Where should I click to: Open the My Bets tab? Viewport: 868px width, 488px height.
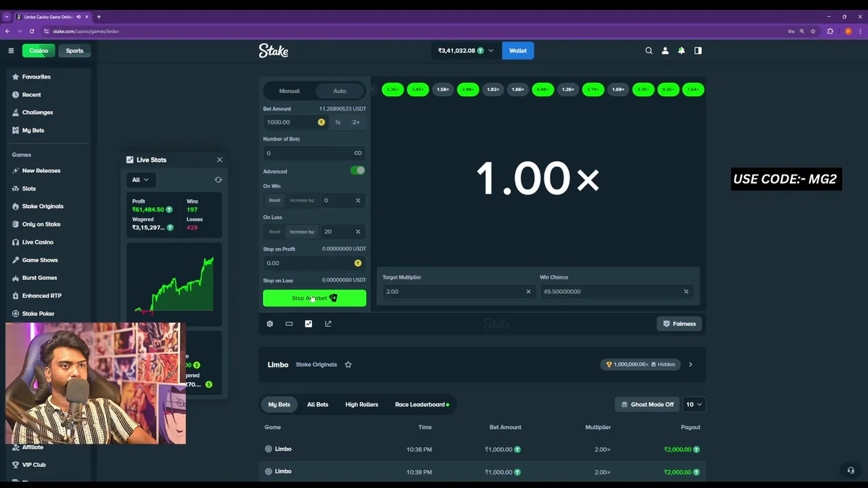click(x=279, y=405)
